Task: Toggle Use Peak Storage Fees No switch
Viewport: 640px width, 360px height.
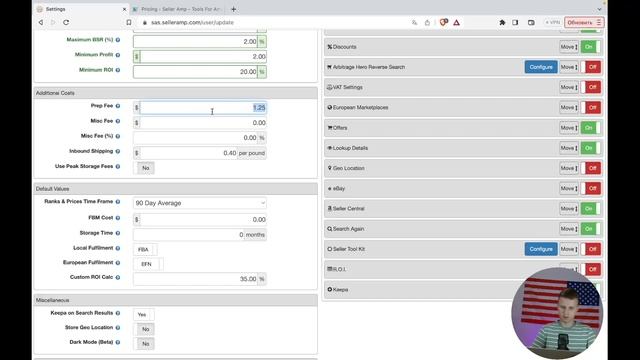Action: [144, 168]
